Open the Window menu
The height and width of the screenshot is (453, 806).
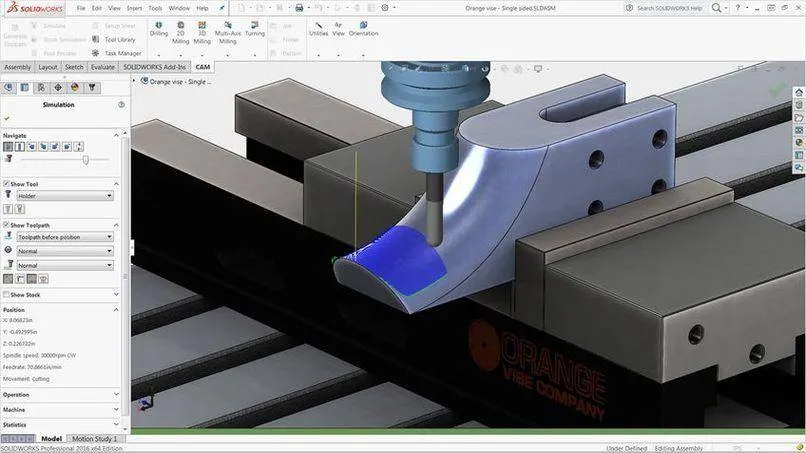(179, 8)
